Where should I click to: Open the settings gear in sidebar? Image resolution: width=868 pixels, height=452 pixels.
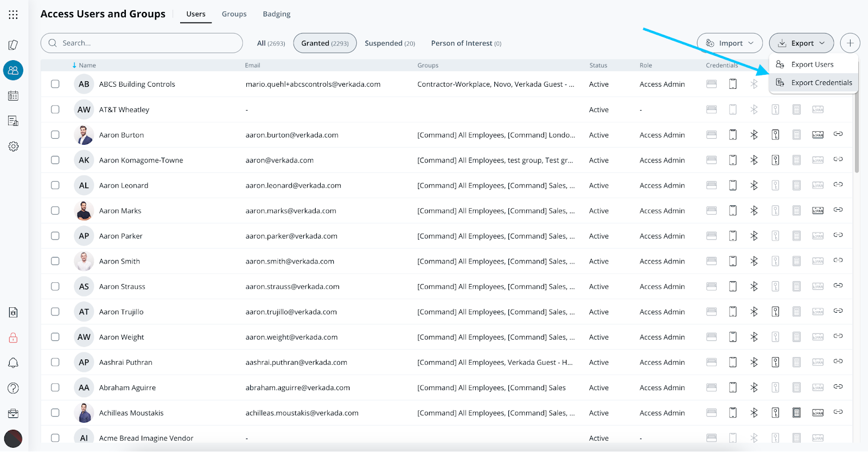[13, 146]
